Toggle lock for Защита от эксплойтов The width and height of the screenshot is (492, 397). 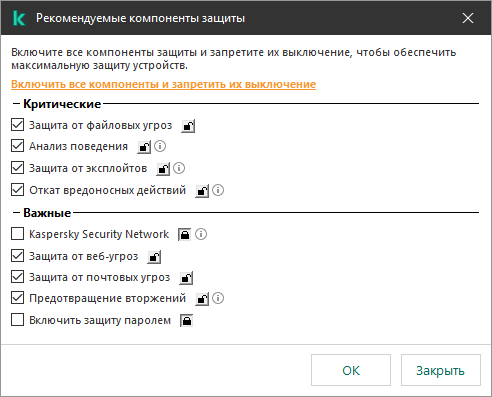[163, 169]
